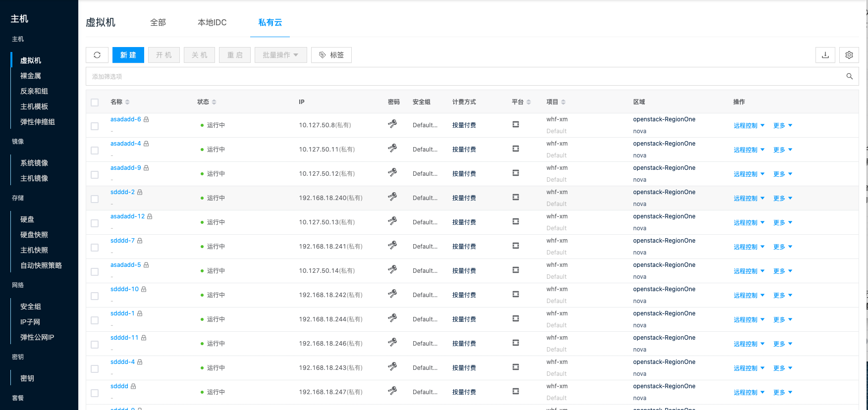
Task: Check the asadadd-5 row checkbox
Action: pos(95,272)
